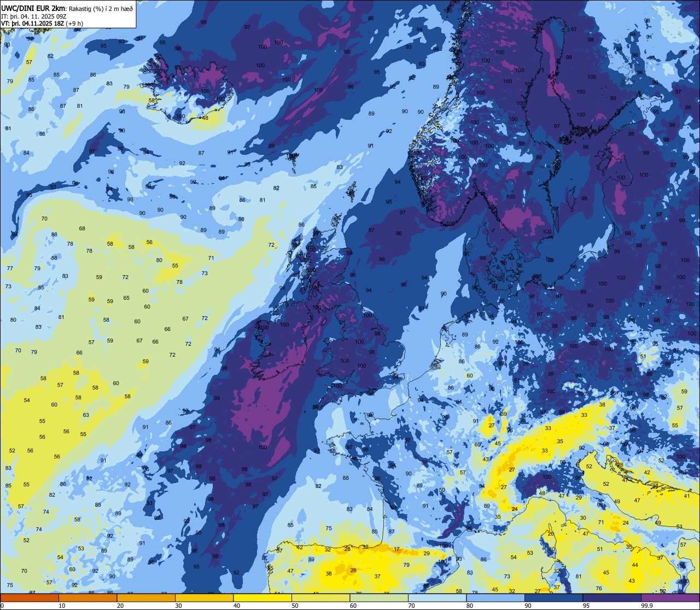Click the 'IT: þri. 04. 11. 2025 09Z' line
This screenshot has height=610, width=700.
coord(34,16)
